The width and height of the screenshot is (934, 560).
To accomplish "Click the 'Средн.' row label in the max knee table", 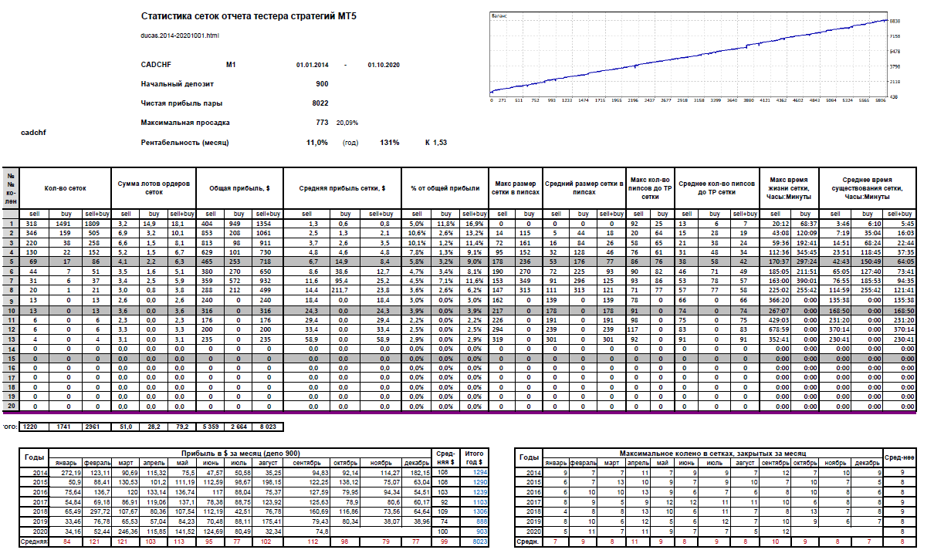I will click(529, 542).
